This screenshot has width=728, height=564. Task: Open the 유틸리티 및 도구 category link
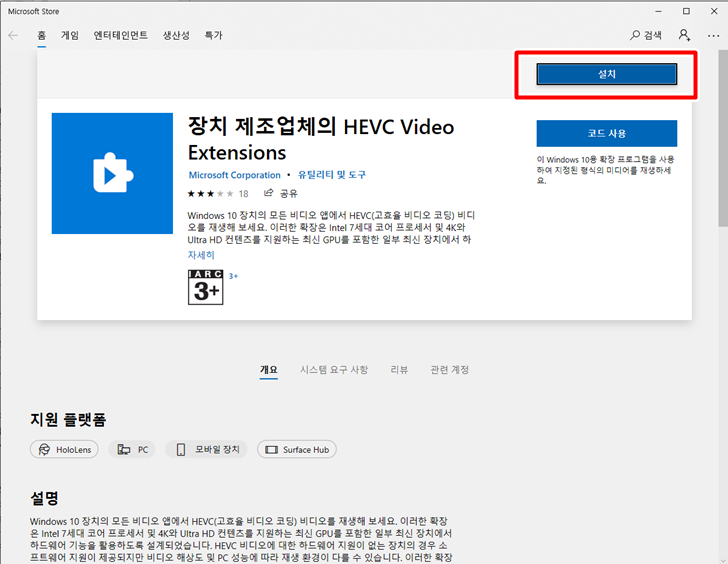click(x=332, y=175)
